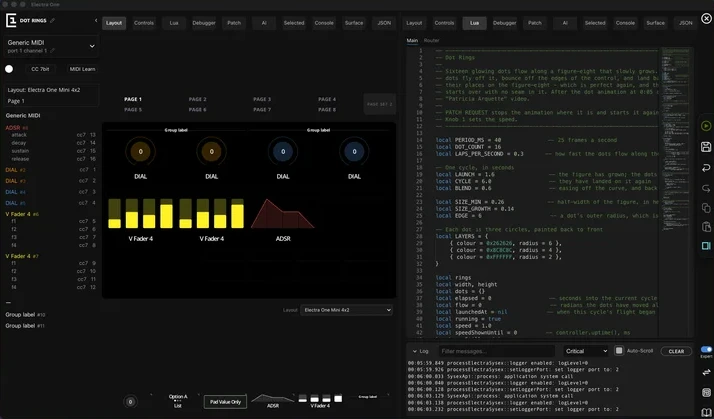The height and width of the screenshot is (419, 714).
Task: Click the paste clipboard icon
Action: click(706, 227)
